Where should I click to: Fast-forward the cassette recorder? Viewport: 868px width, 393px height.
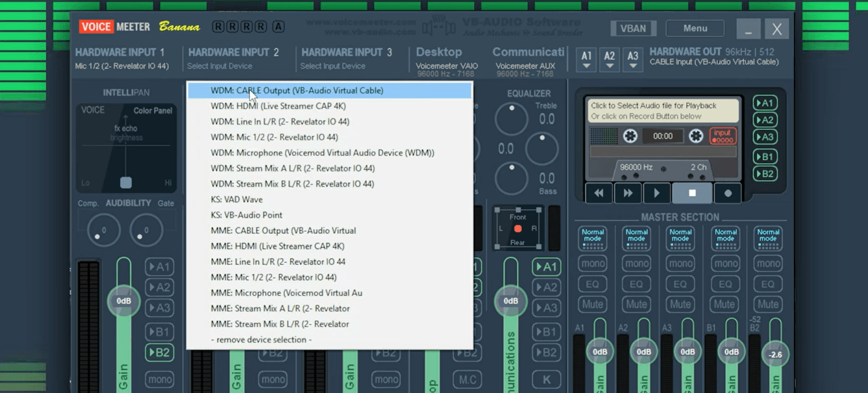pyautogui.click(x=628, y=193)
